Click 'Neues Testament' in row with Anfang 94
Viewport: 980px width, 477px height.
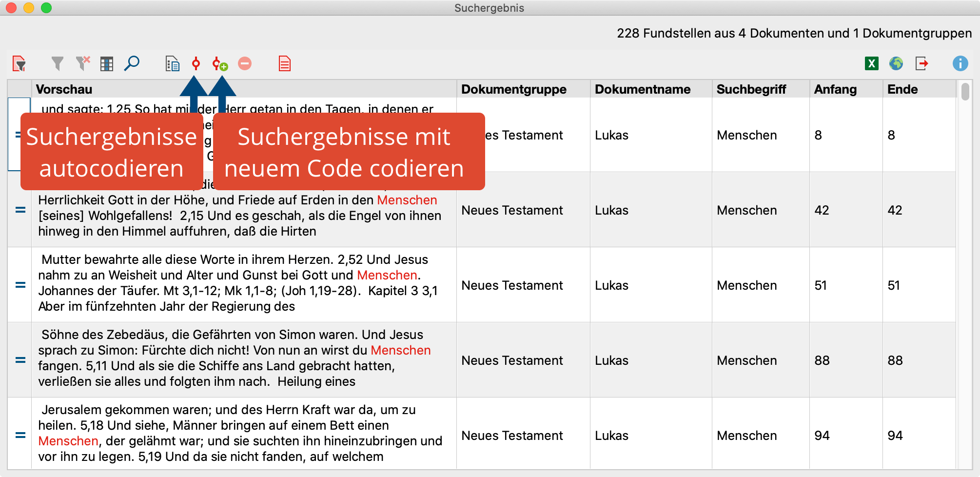pyautogui.click(x=512, y=436)
